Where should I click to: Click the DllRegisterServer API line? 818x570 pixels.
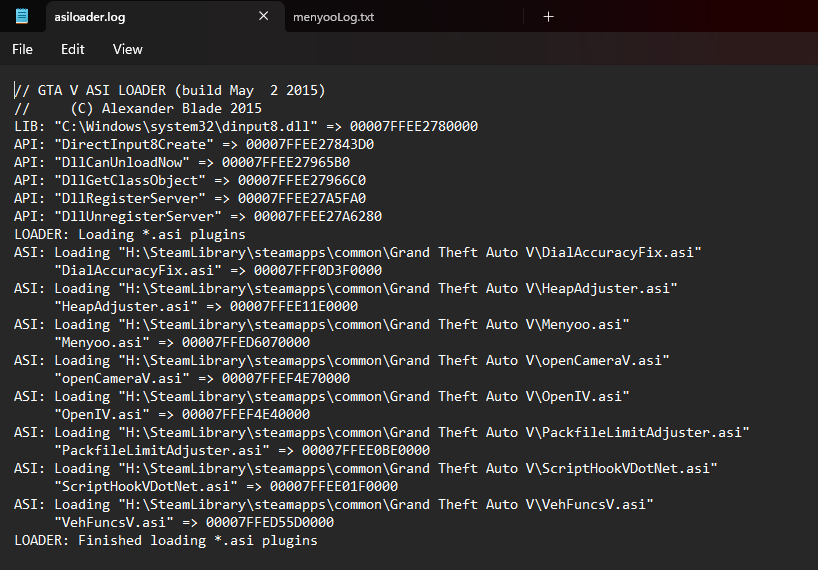(190, 199)
